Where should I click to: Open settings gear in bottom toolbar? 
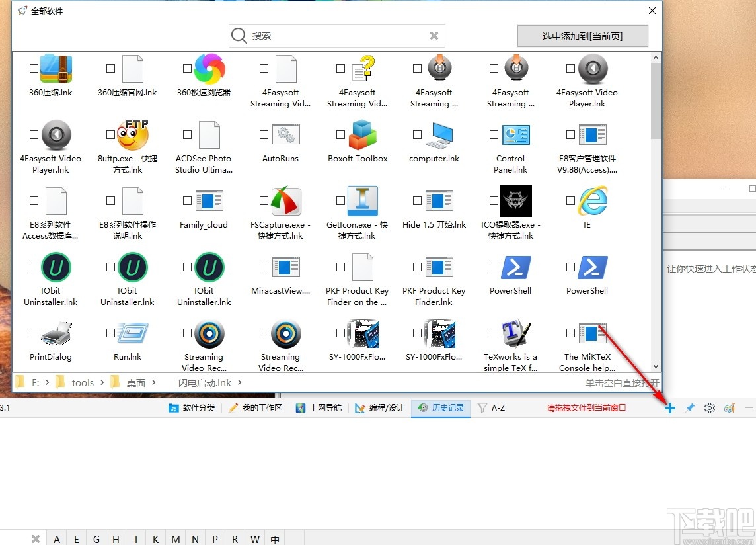click(710, 408)
